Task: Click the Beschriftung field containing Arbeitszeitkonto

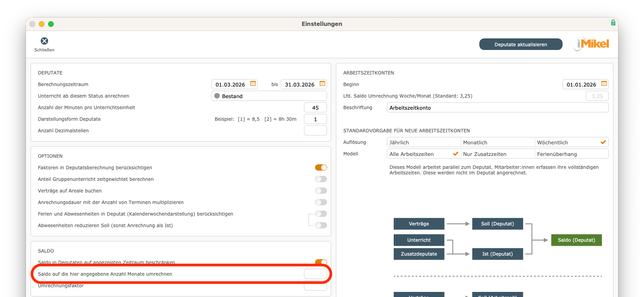Action: pyautogui.click(x=497, y=107)
